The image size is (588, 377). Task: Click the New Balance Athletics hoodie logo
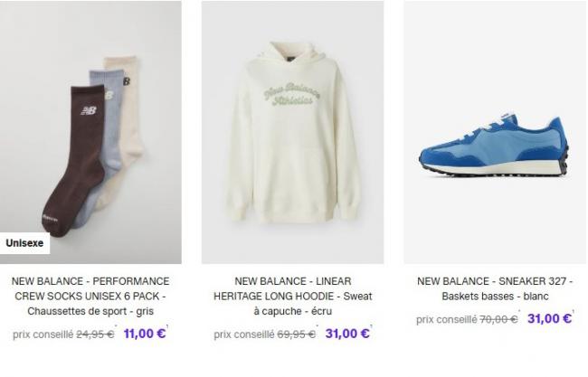292,94
